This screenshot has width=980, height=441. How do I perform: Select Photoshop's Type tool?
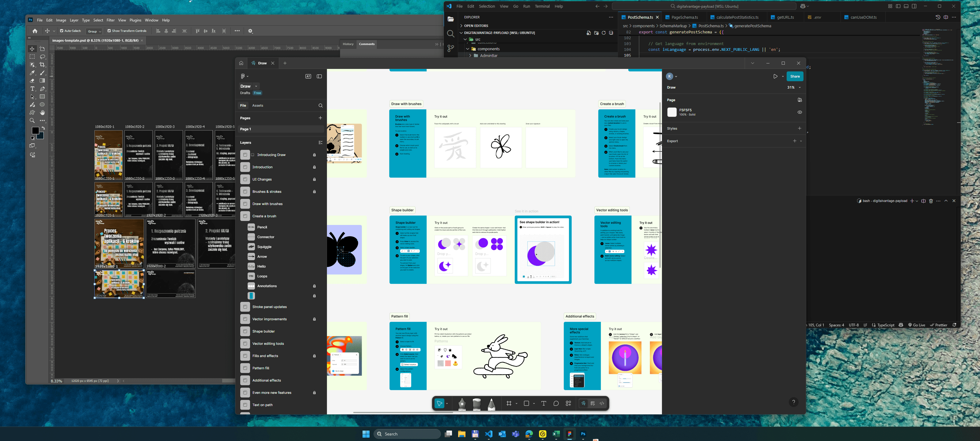click(32, 89)
